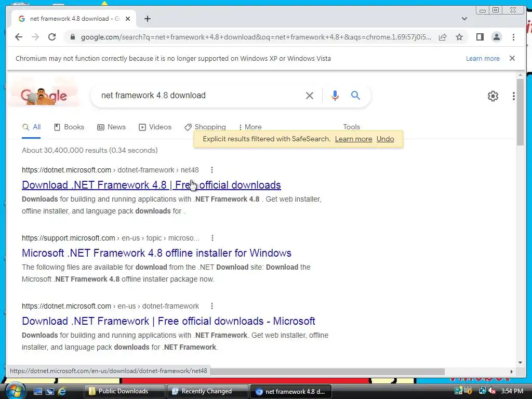Click the browser forward arrow

point(35,37)
